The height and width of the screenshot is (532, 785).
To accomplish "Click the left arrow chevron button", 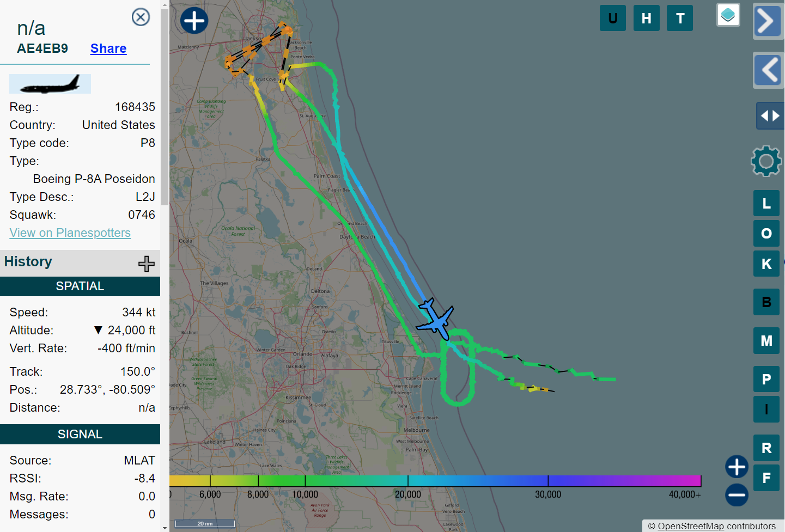I will 768,70.
